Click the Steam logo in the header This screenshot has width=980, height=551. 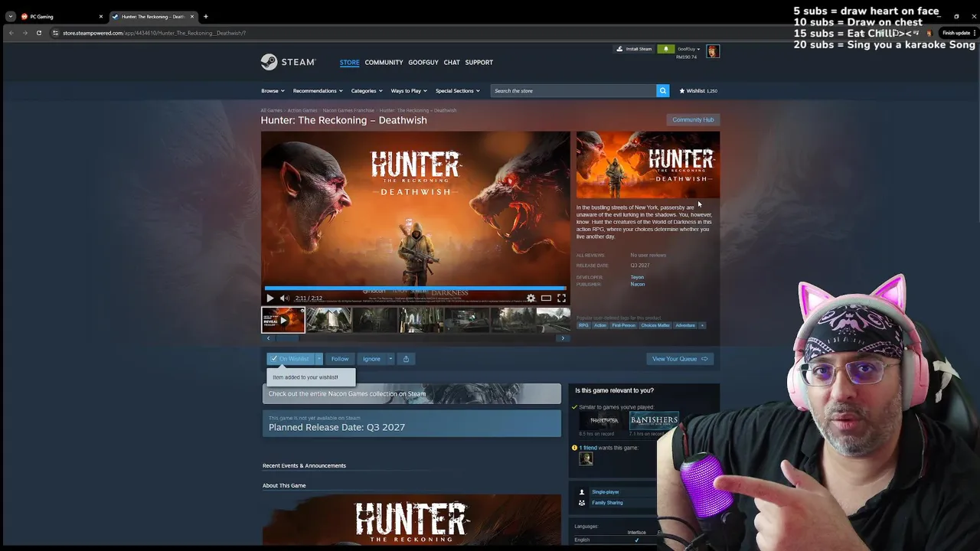(288, 62)
